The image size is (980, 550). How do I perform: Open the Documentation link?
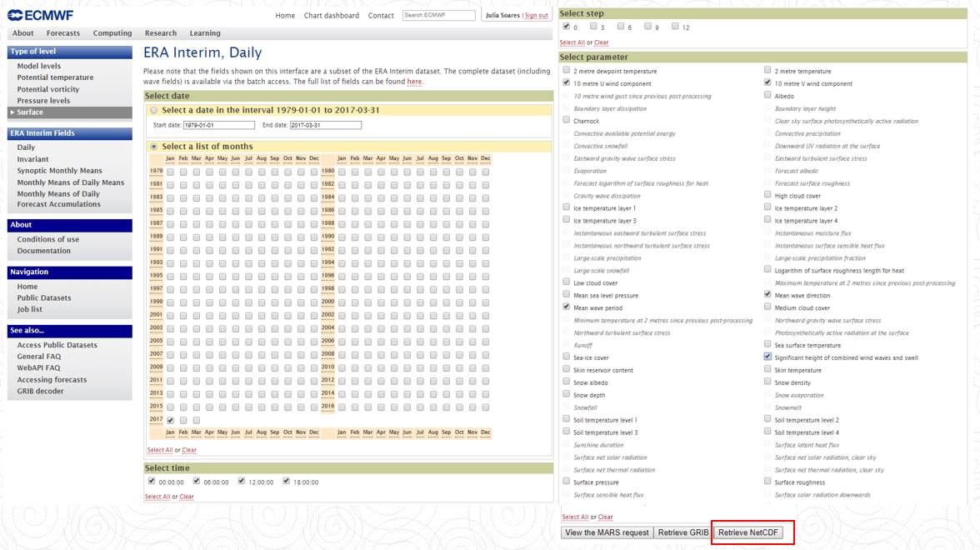[x=43, y=251]
